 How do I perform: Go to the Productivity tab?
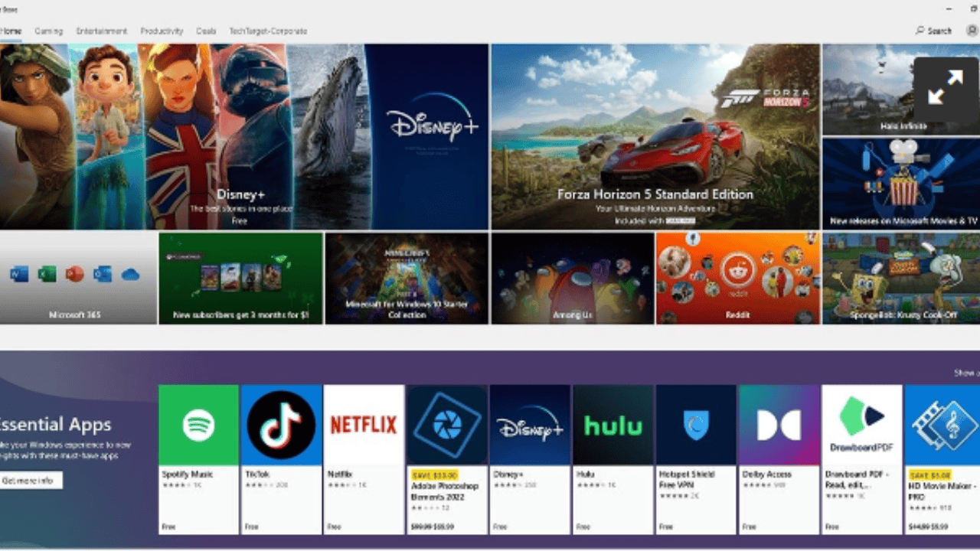(x=162, y=31)
